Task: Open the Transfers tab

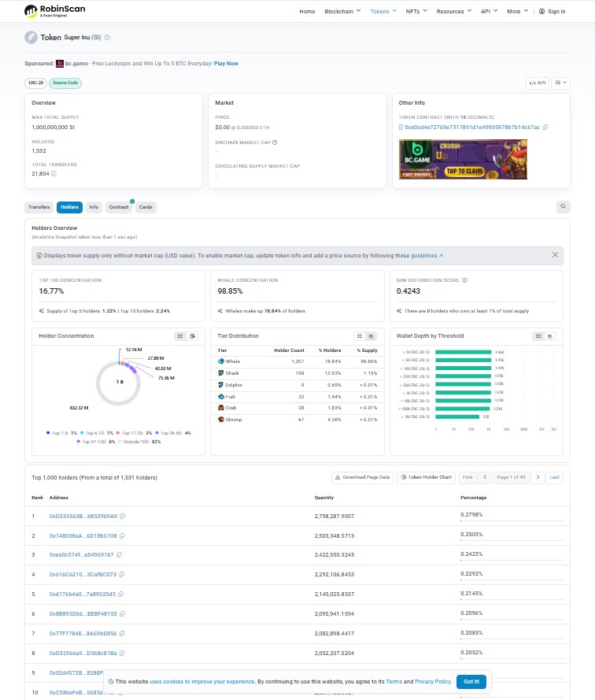Action: [x=39, y=207]
